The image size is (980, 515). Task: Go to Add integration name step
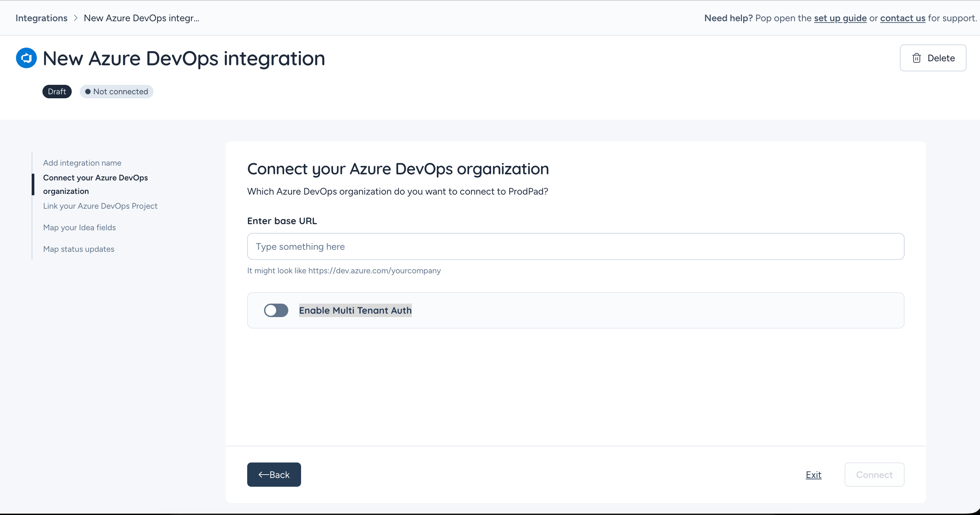(82, 163)
